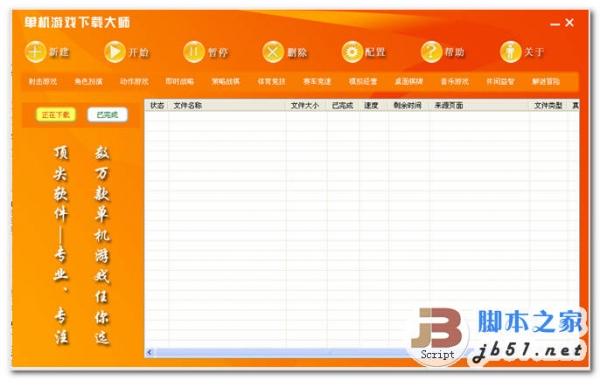
Task: View the 音乐游戏 category
Action: tap(455, 82)
